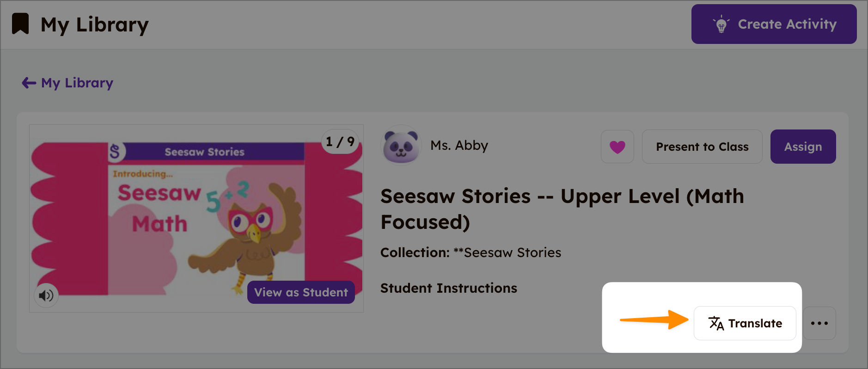This screenshot has height=369, width=868.
Task: Play audio with the speaker icon
Action: click(x=46, y=295)
